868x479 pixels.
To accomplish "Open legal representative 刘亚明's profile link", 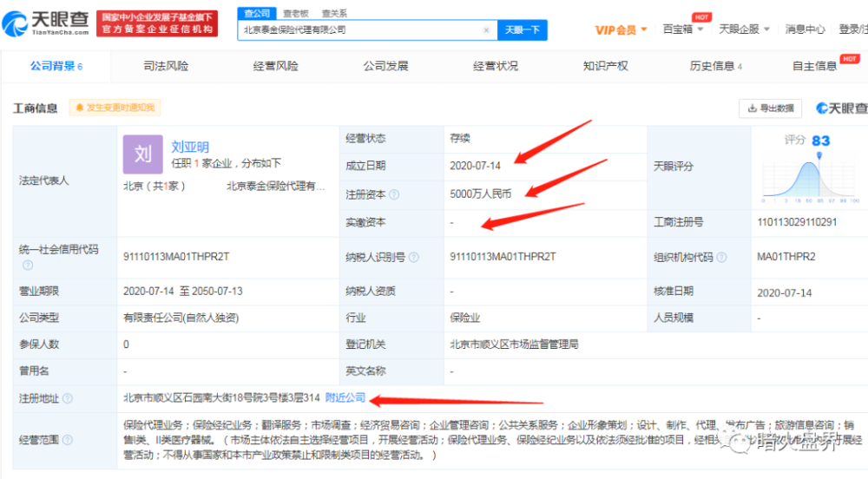I will 190,147.
